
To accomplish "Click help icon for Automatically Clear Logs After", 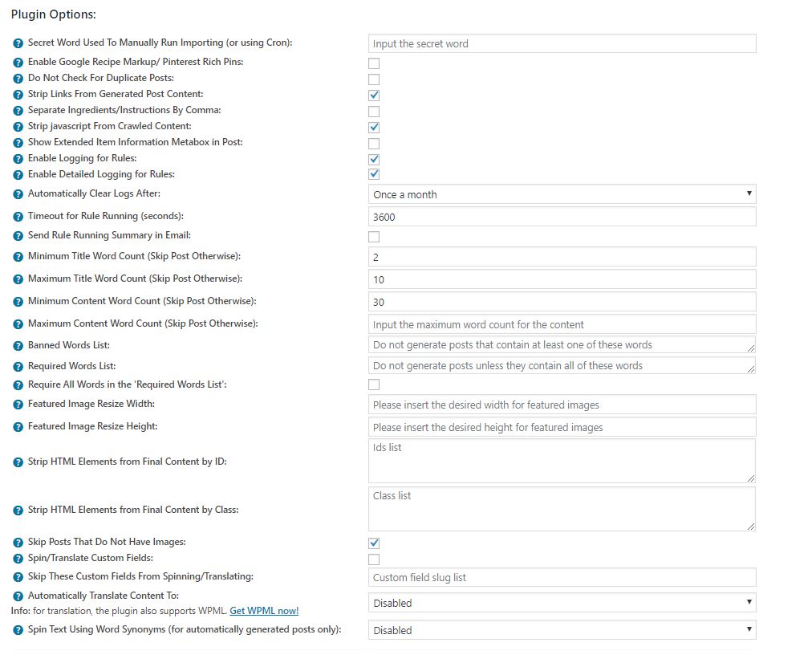I will 18,194.
